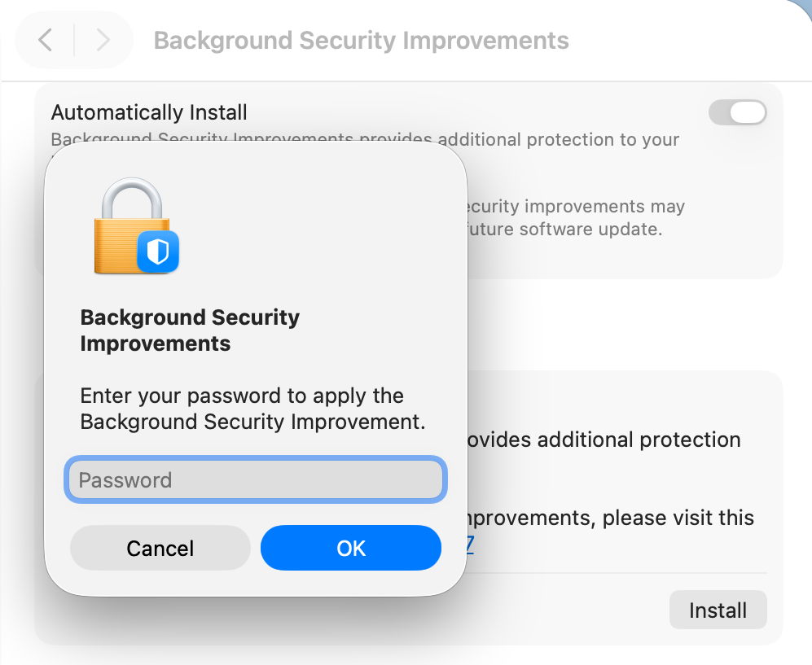The height and width of the screenshot is (665, 812).
Task: Click the 'provides additional protection' text
Action: point(603,440)
